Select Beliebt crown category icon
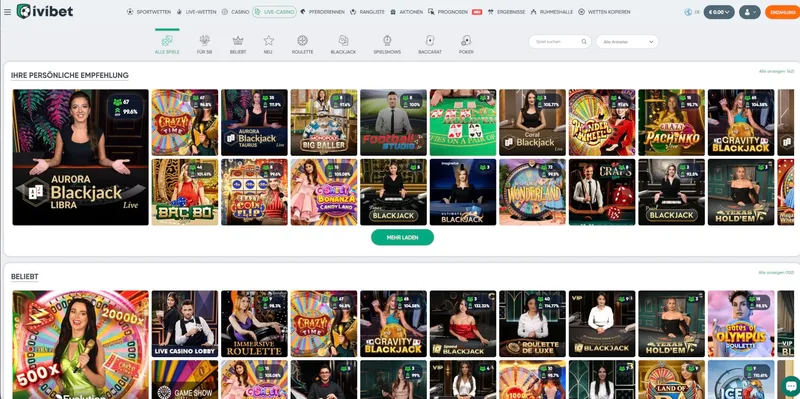The width and height of the screenshot is (800, 399). tap(238, 44)
